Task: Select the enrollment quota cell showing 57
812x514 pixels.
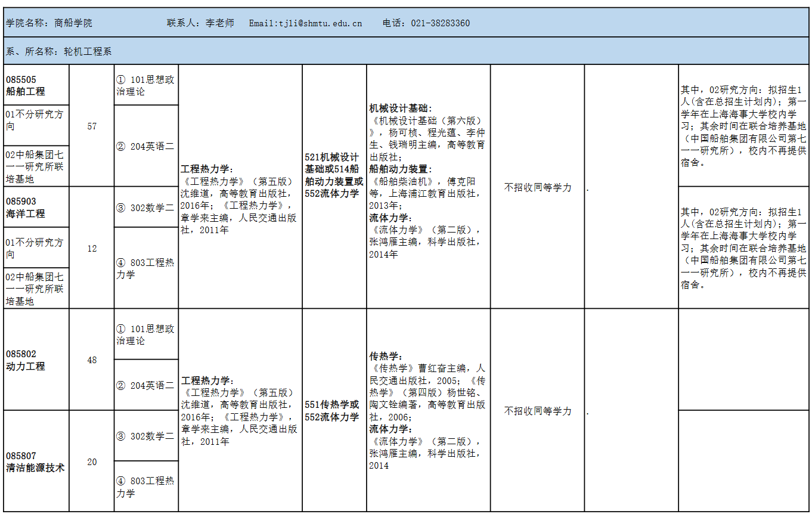Action: pos(91,126)
